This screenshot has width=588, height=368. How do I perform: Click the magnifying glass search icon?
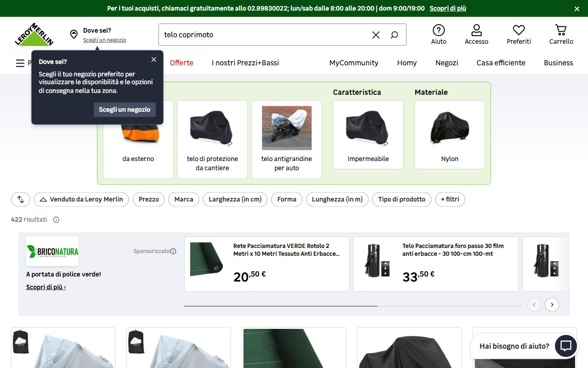coord(394,35)
